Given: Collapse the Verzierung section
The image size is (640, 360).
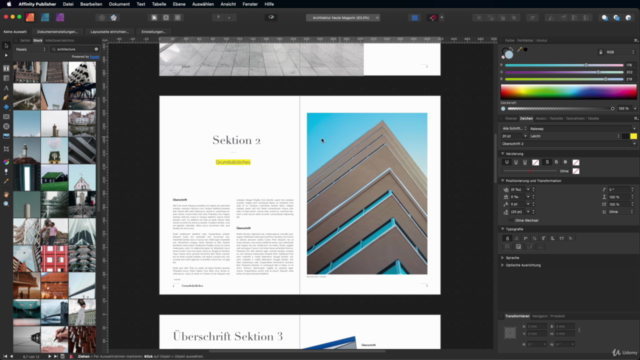Looking at the screenshot, I should coord(503,154).
